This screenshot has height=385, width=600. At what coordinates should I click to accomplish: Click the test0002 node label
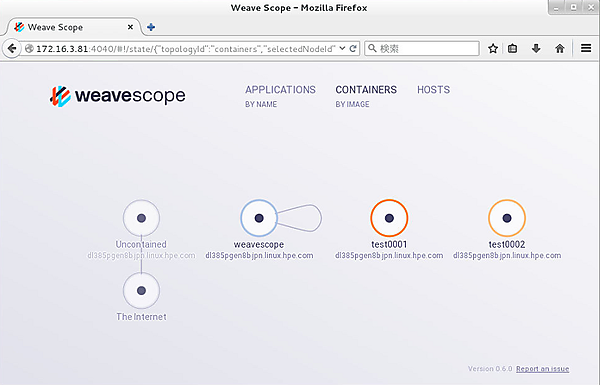(x=507, y=244)
